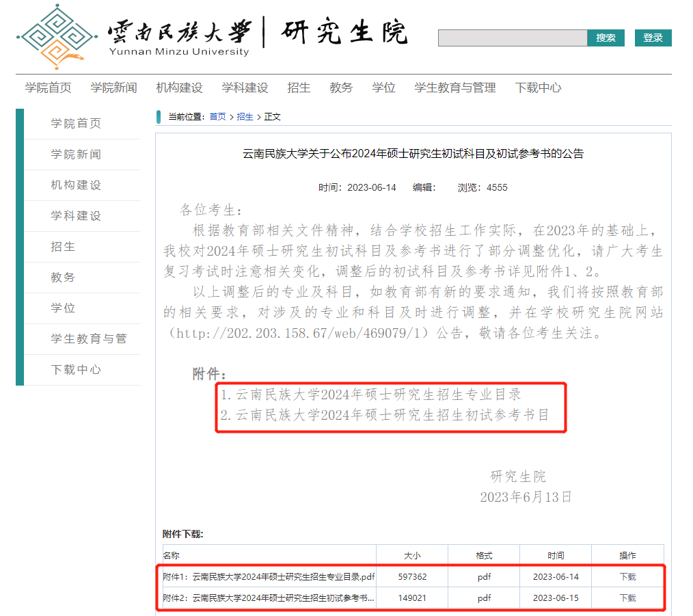This screenshot has width=693, height=616.
Task: Open 学院新闻 in the top navigation bar
Action: coord(113,88)
